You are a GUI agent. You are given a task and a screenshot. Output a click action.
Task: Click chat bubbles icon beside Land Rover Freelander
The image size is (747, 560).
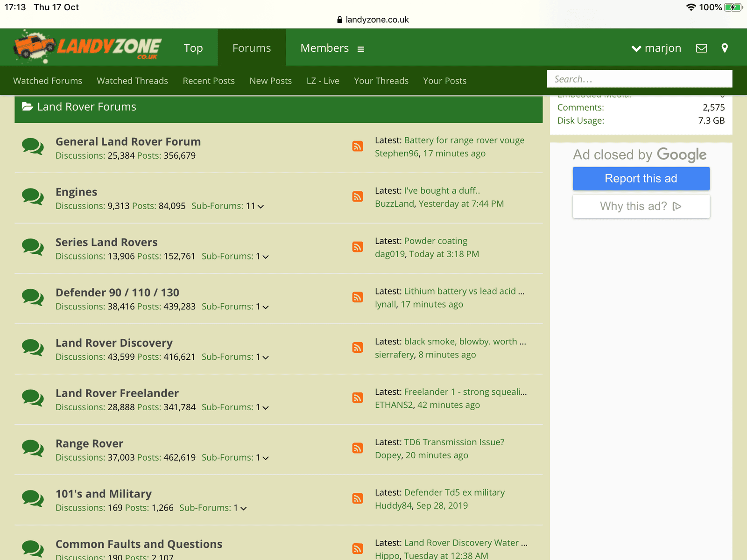point(33,398)
